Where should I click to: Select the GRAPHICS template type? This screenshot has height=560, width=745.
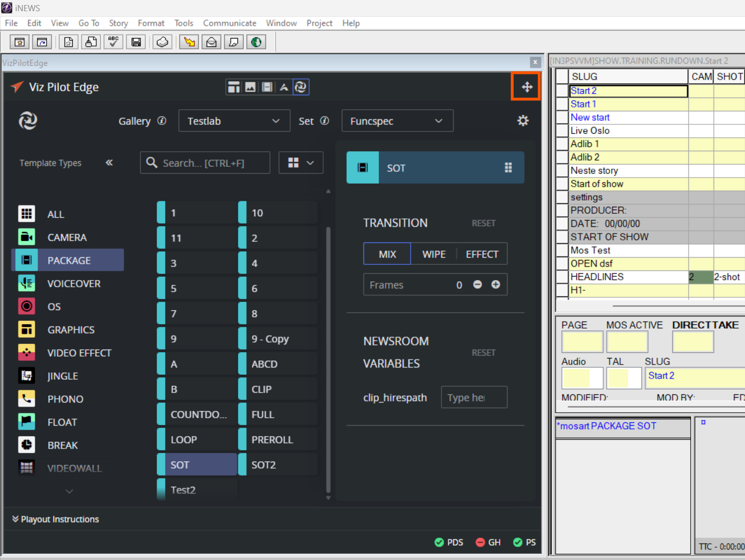click(68, 329)
